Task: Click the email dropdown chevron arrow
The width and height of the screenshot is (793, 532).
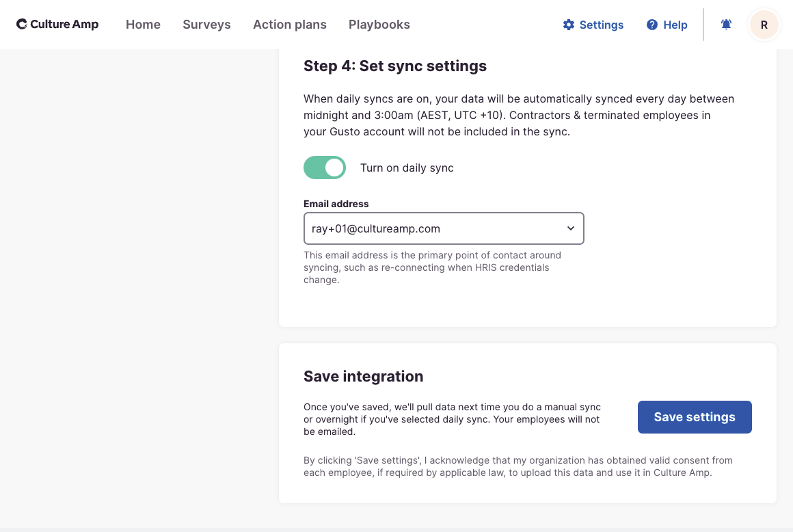Action: pyautogui.click(x=570, y=228)
